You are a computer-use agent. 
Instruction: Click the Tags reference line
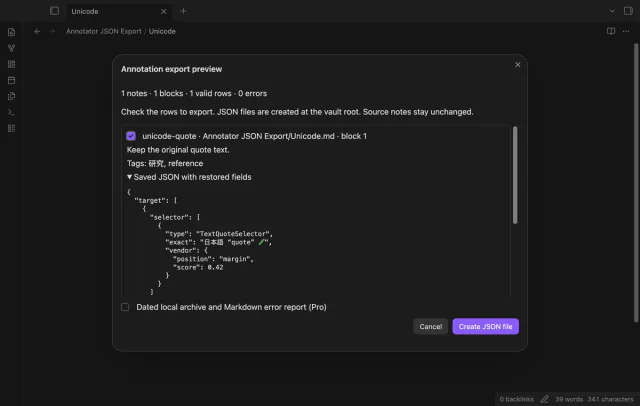tap(165, 163)
